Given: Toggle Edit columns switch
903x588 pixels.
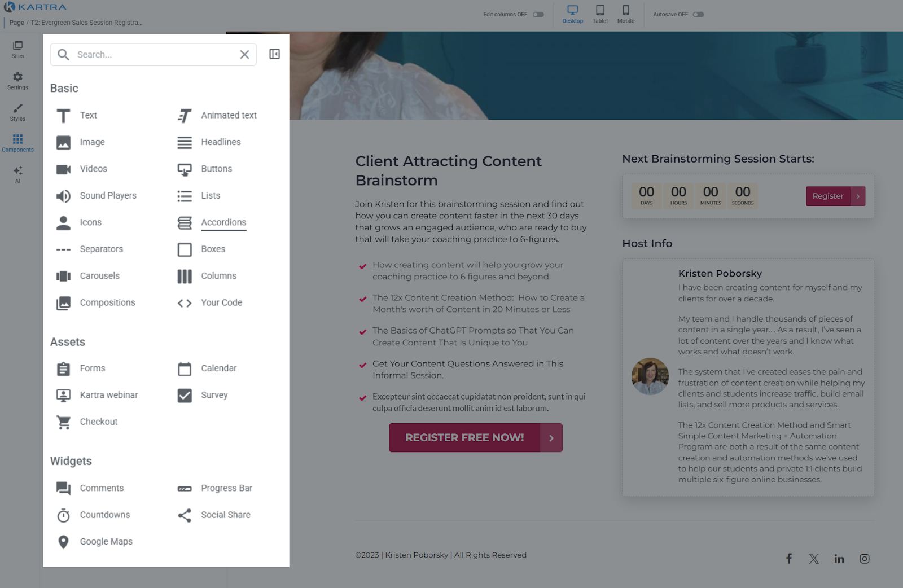Looking at the screenshot, I should [538, 15].
